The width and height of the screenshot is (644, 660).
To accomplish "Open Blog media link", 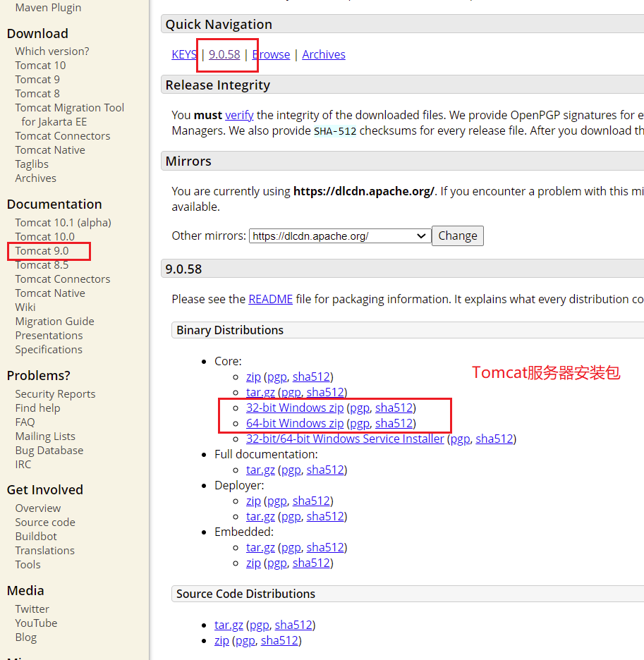I will click(x=25, y=637).
